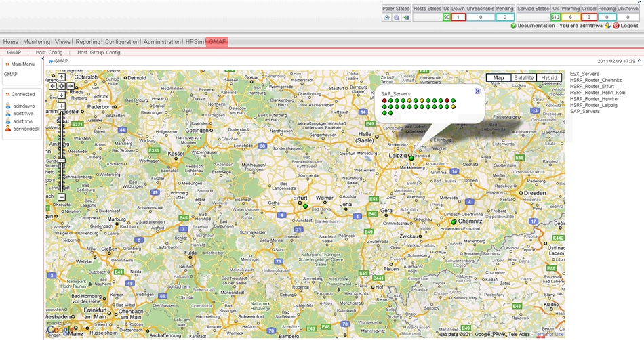Click the green marker at Chemnitz
Screen dimensions: 644x340
click(454, 221)
